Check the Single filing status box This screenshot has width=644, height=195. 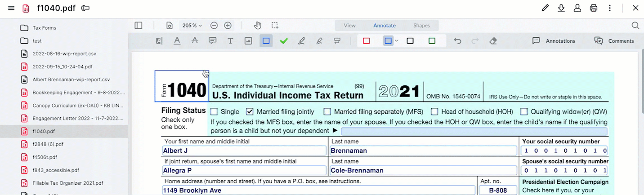click(214, 111)
